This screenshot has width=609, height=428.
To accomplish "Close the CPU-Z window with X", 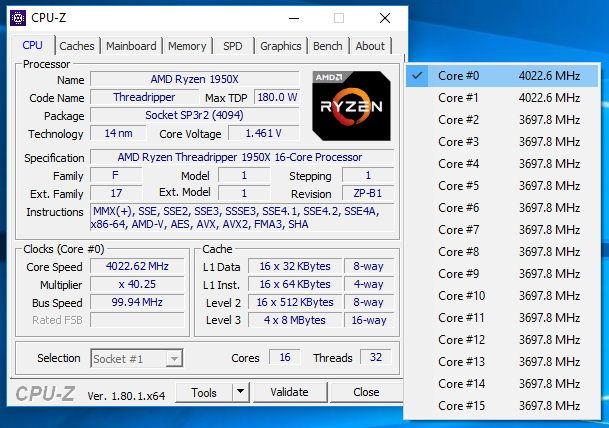I will (x=385, y=18).
